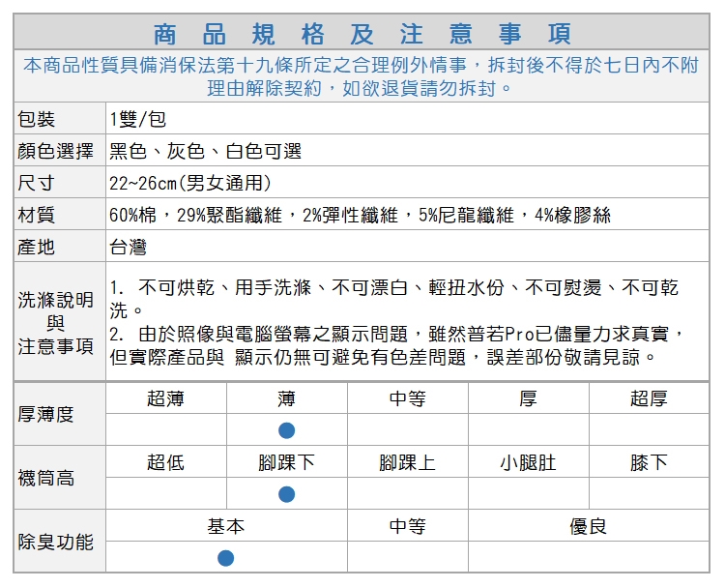The width and height of the screenshot is (725, 588).
Task: Click the 1雙/包 packaging value
Action: pyautogui.click(x=138, y=120)
